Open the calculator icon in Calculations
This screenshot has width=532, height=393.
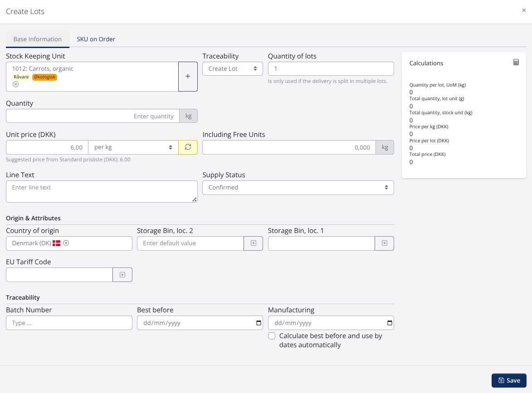[x=516, y=63]
